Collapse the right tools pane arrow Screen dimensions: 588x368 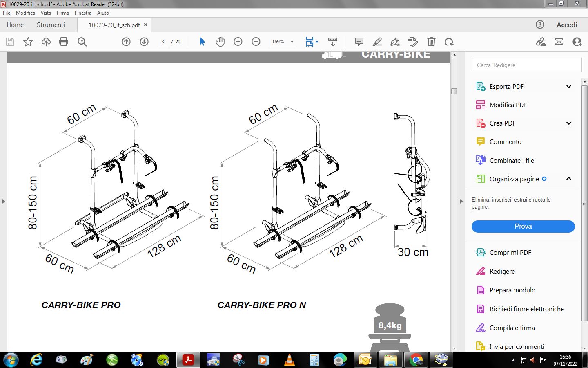click(x=461, y=201)
